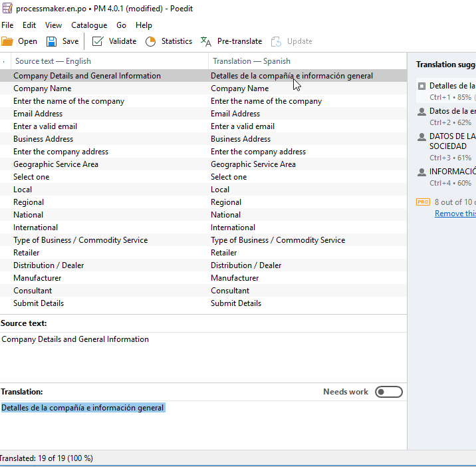Select the Submit Details row
This screenshot has width=476, height=467.
click(x=39, y=303)
